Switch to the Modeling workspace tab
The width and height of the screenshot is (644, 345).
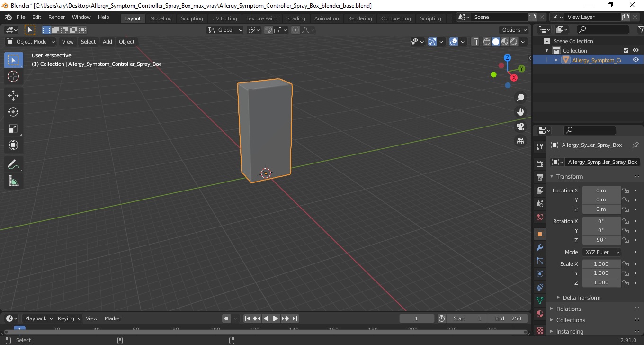[x=161, y=18]
